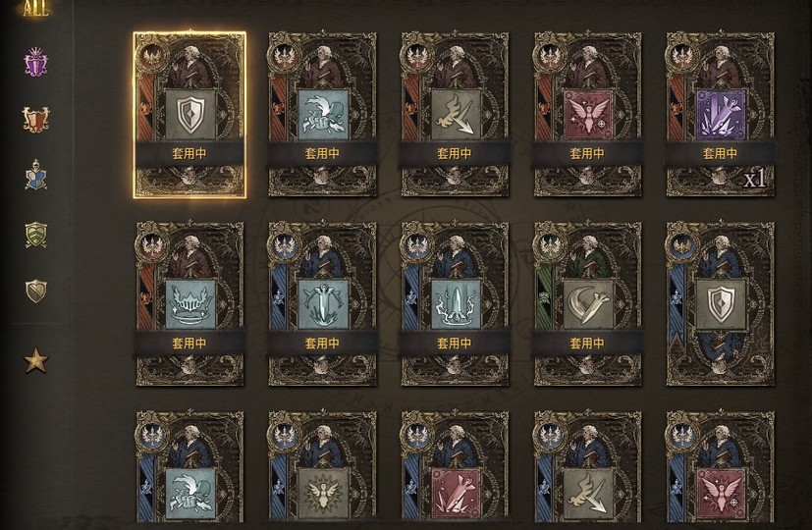812x530 pixels.
Task: Pick unequipped blue shield card
Action: [720, 304]
